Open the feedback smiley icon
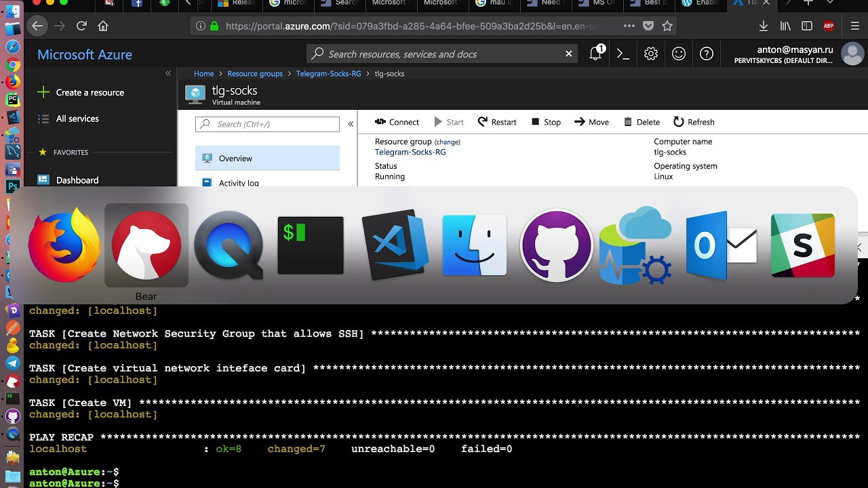 point(679,54)
